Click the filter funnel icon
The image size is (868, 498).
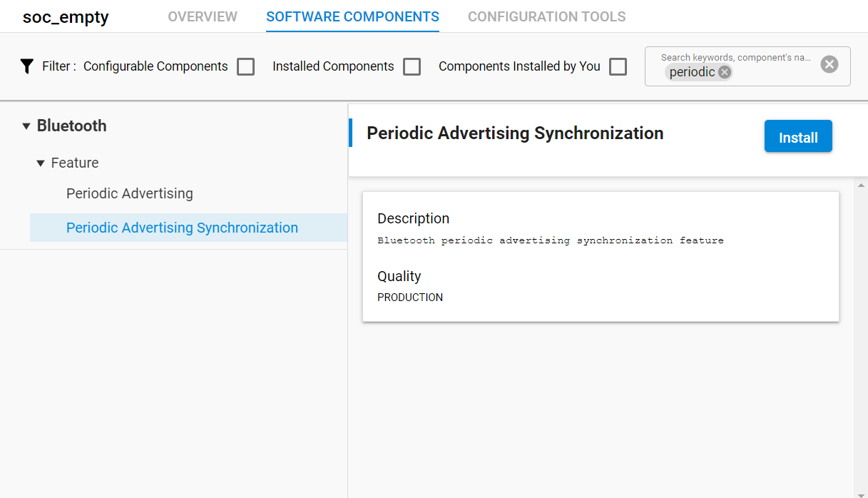point(27,66)
